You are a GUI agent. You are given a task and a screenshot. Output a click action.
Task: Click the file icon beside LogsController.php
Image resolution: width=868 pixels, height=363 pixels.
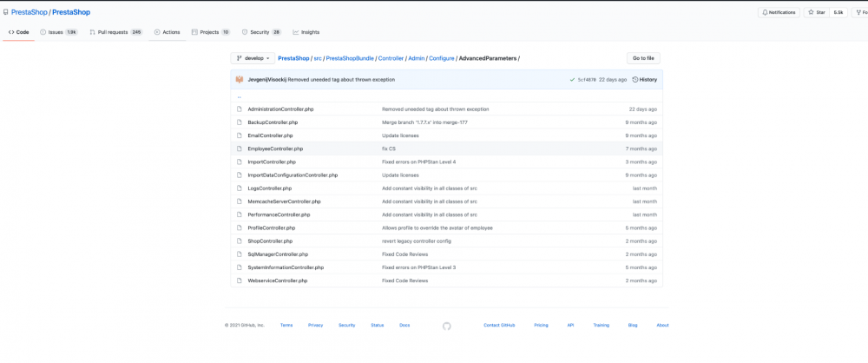(240, 188)
